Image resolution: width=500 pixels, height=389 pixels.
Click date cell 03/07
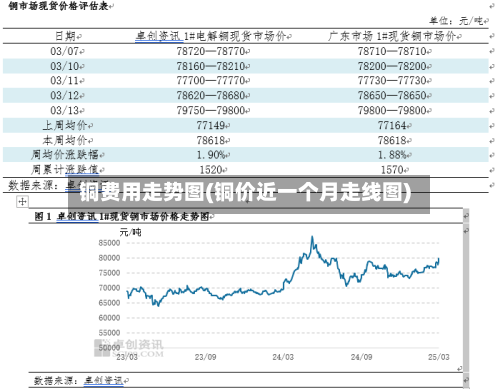click(x=64, y=51)
